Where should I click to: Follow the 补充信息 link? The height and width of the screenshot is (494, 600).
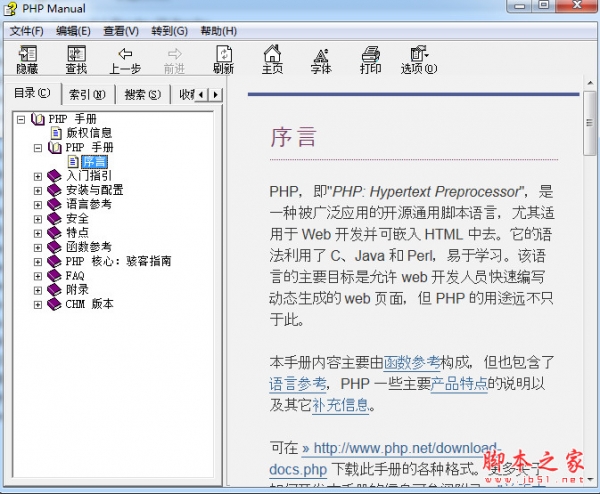coord(341,405)
